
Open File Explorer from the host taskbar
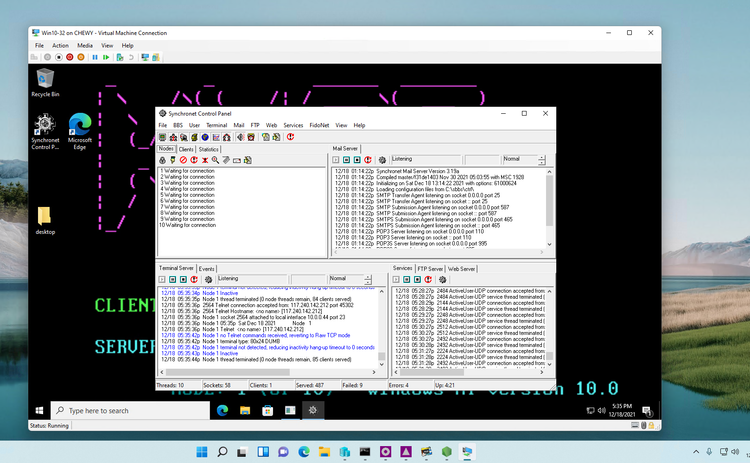click(x=324, y=452)
